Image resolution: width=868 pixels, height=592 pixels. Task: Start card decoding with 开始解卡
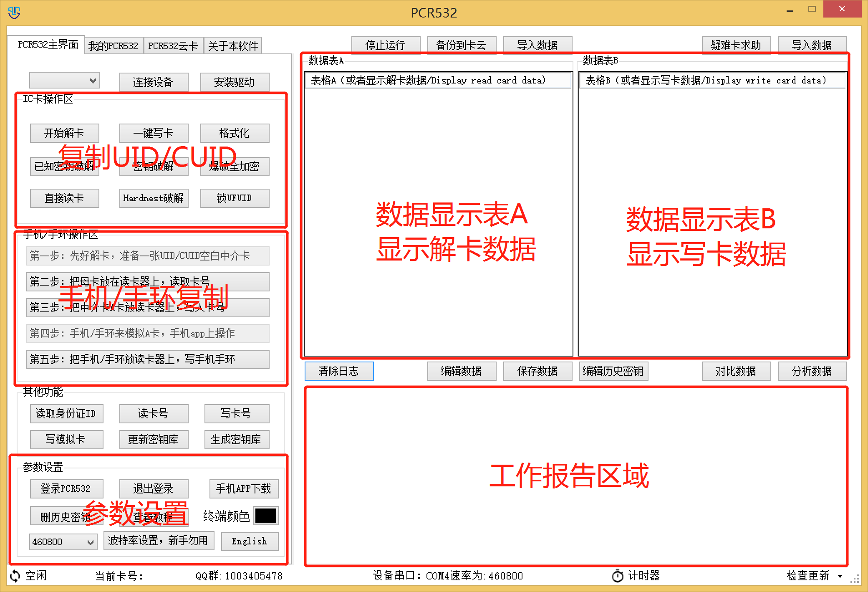(x=64, y=133)
